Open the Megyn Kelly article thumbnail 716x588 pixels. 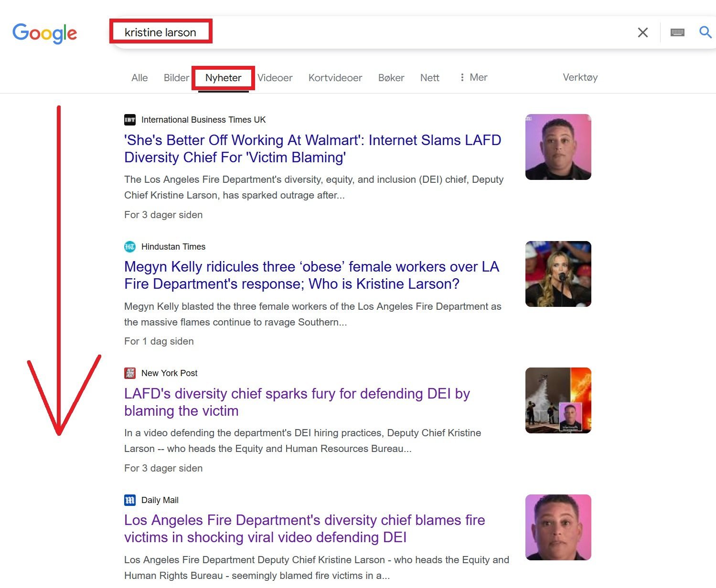pos(558,274)
